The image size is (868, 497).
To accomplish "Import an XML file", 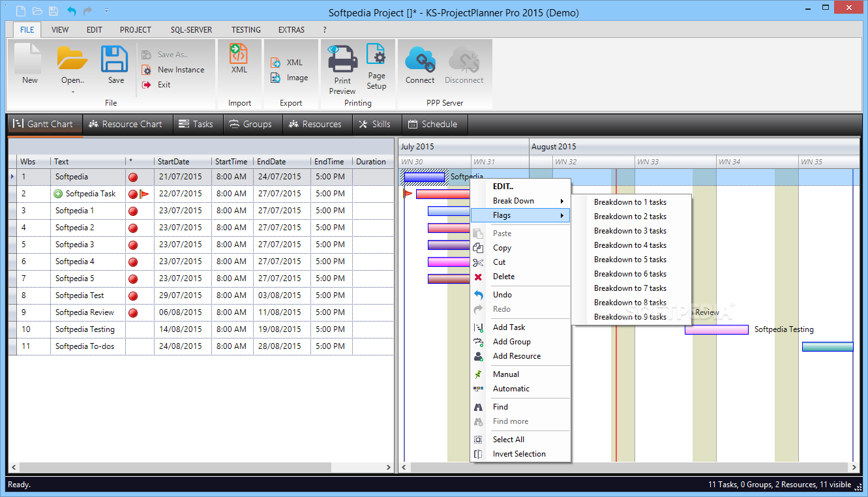I will [239, 59].
